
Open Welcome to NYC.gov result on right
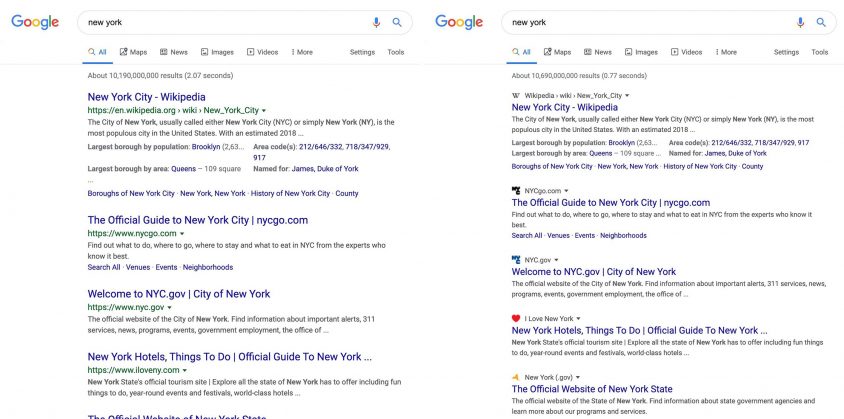pyautogui.click(x=594, y=271)
